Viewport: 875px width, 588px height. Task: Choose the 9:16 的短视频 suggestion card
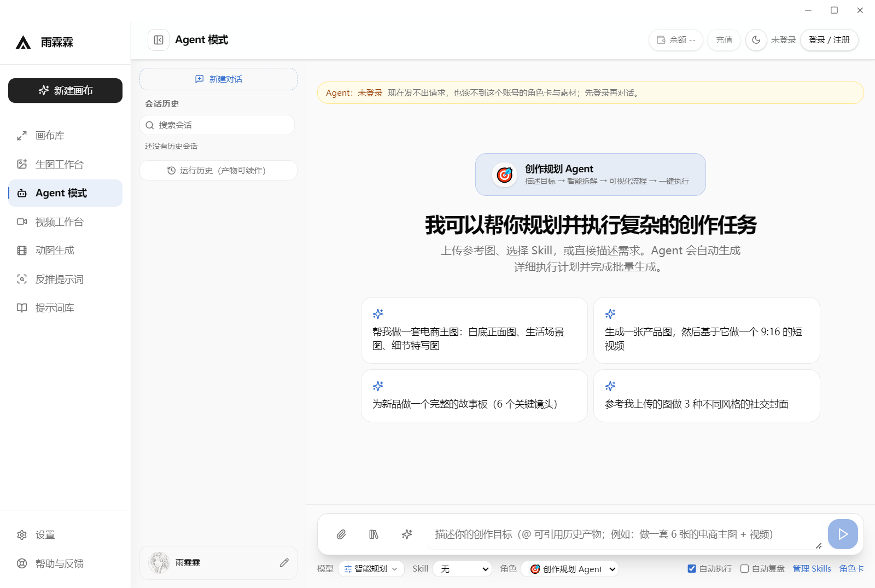(707, 330)
